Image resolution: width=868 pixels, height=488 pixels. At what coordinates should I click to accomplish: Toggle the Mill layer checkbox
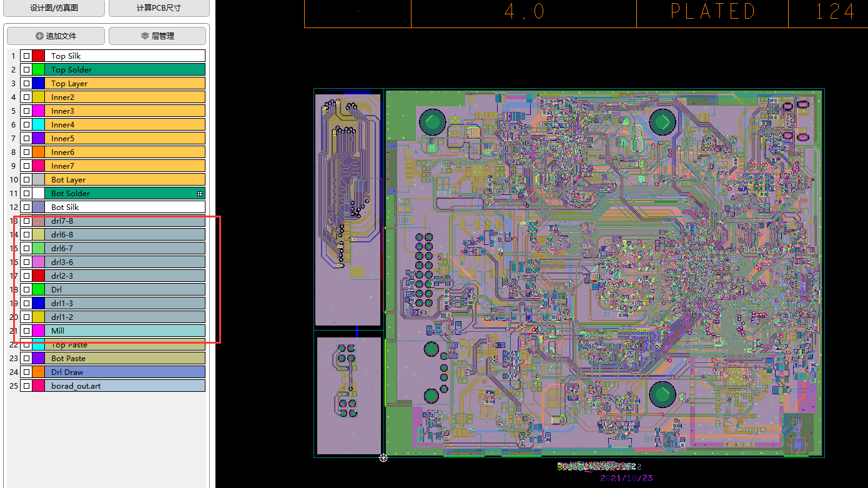tap(26, 331)
